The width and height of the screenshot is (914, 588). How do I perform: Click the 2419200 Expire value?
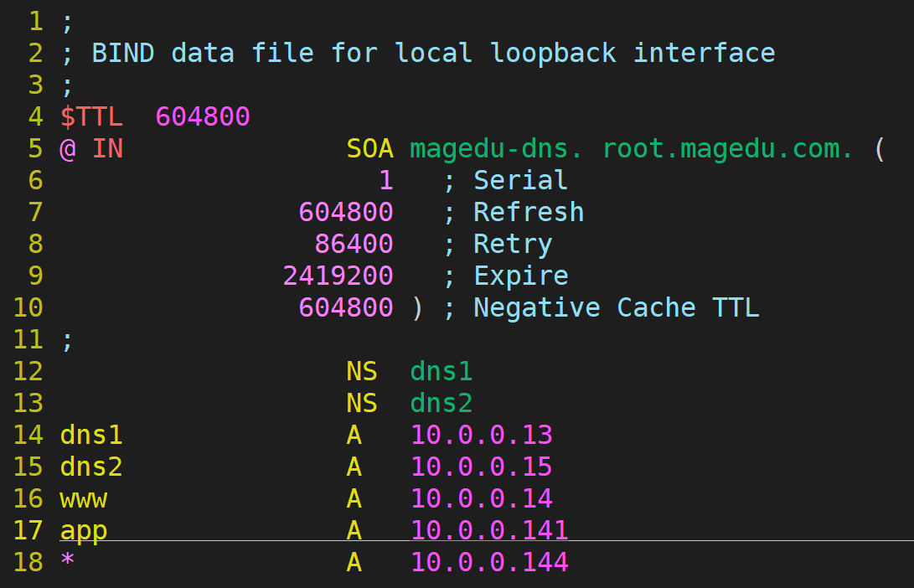pos(338,276)
